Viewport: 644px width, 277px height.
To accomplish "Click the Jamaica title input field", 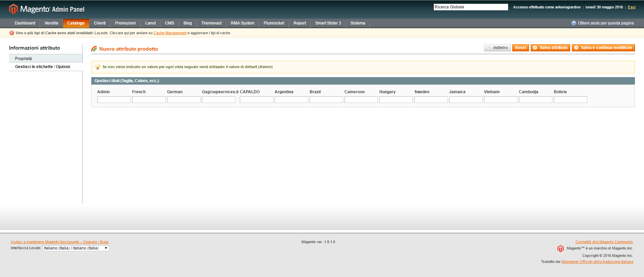I will tap(466, 100).
